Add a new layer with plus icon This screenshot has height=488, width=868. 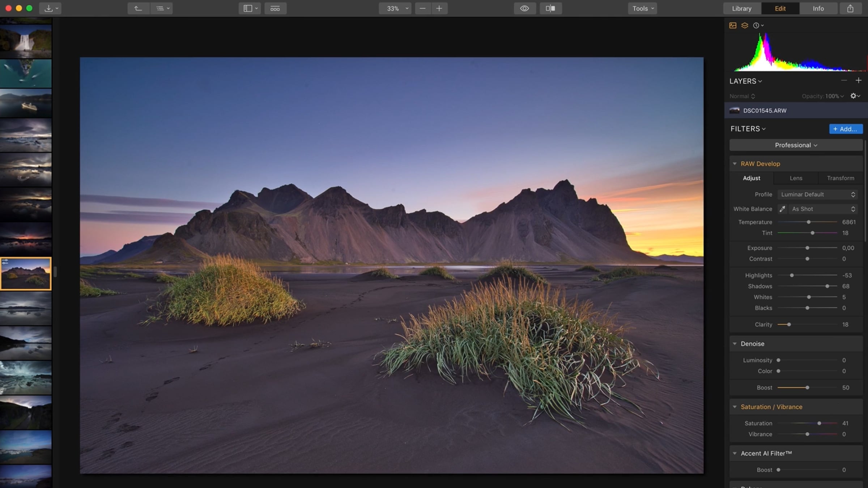(859, 80)
